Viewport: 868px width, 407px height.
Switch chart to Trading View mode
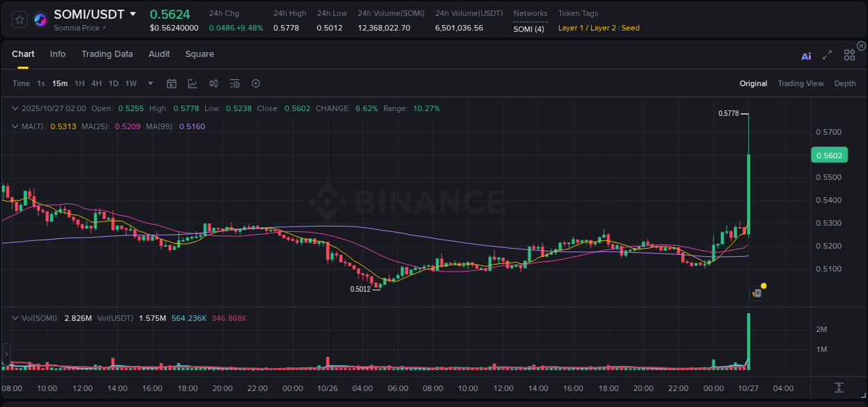[x=801, y=83]
